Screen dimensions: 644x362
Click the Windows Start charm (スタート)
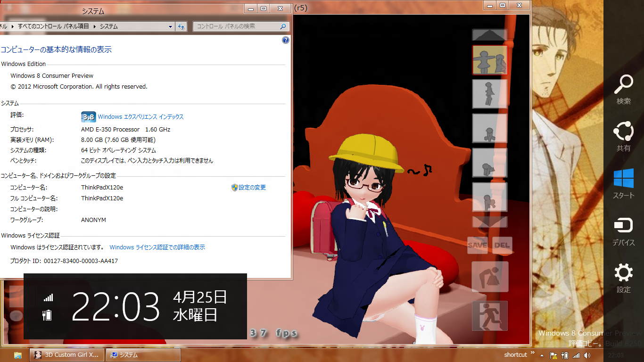(x=623, y=183)
